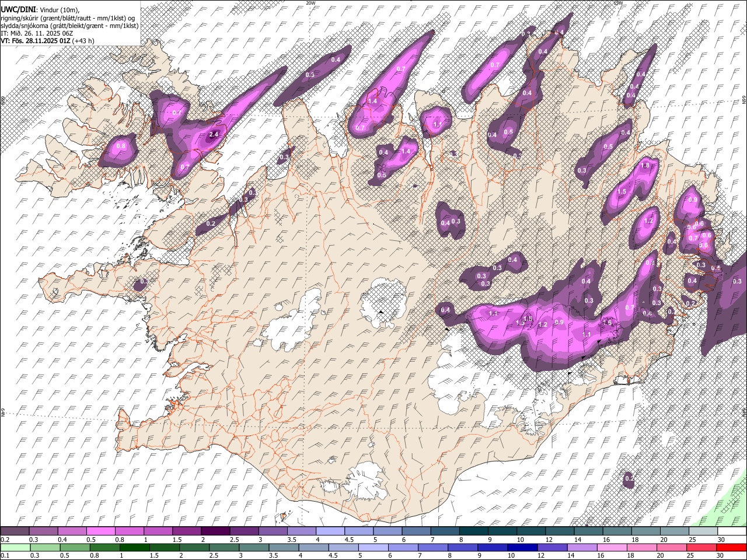747x560 pixels.
Task: Click the 30 label in the bottom legend row
Action: click(x=721, y=555)
